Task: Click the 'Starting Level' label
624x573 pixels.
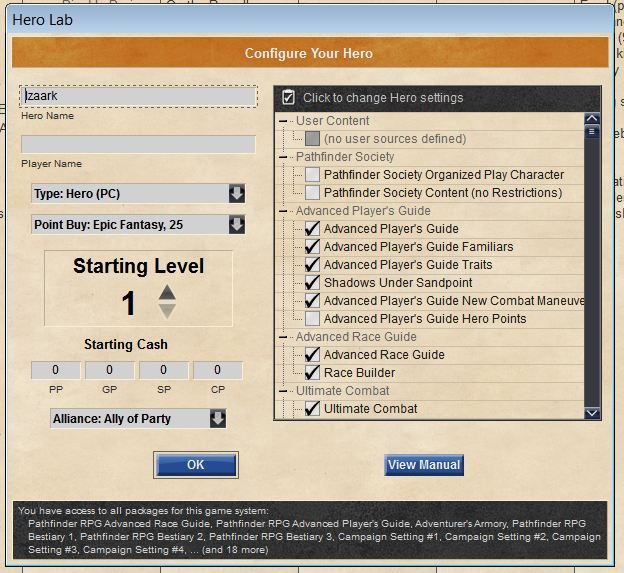Action: (138, 266)
